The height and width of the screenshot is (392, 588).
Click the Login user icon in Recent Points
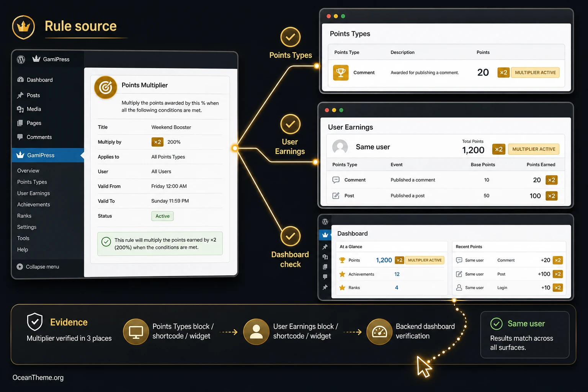(459, 287)
